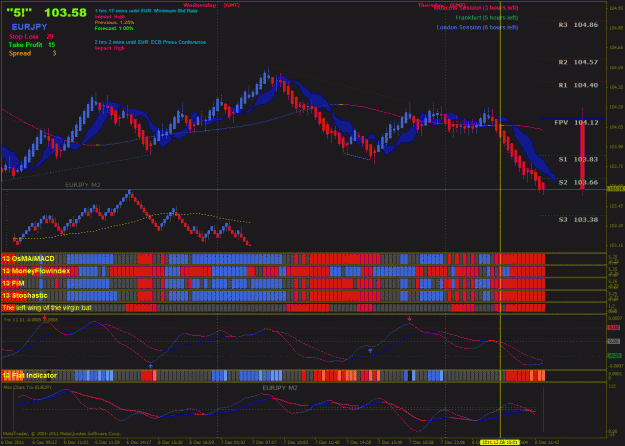This screenshot has height=446, width=625.
Task: Click the ECB Press Conference news line
Action: point(150,42)
